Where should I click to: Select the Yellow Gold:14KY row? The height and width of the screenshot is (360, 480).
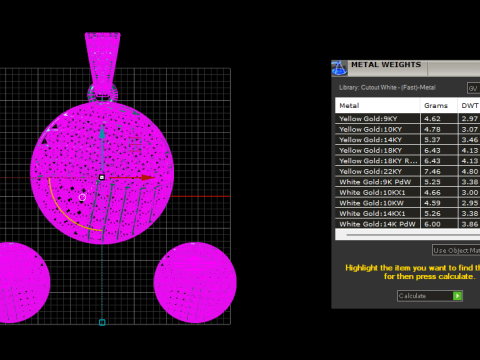pos(407,140)
